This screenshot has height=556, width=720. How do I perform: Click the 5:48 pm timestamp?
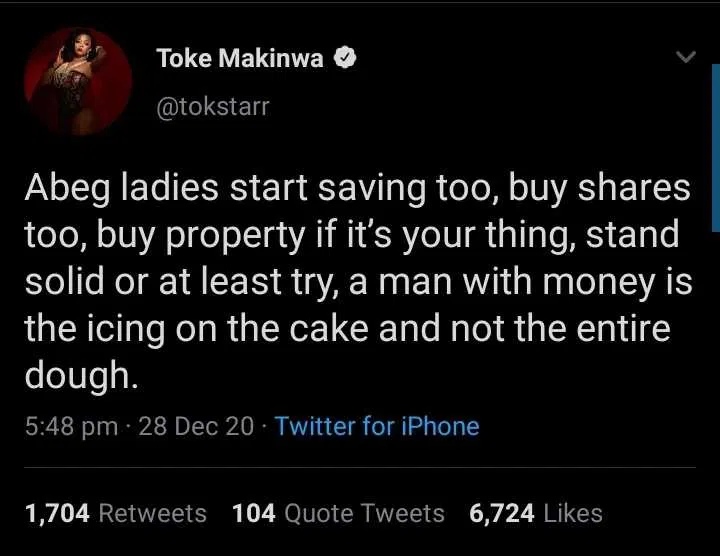click(x=71, y=427)
